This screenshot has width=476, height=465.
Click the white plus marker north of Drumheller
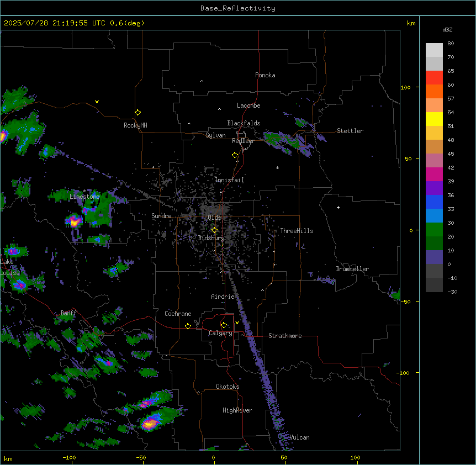point(338,207)
